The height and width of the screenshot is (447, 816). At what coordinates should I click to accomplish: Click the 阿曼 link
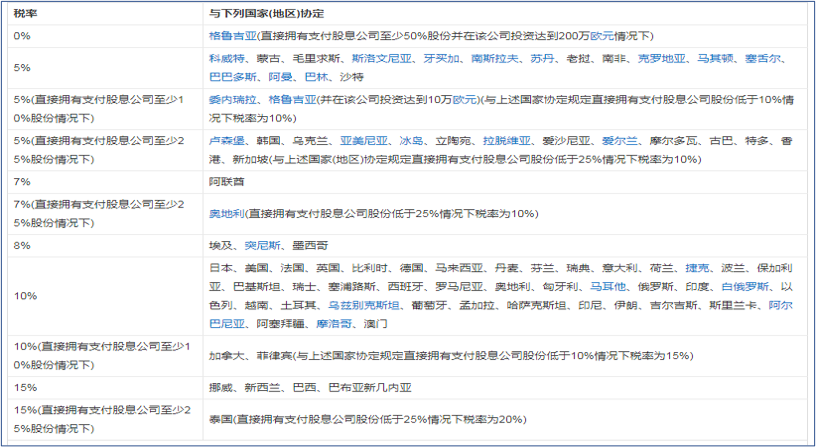click(x=280, y=77)
